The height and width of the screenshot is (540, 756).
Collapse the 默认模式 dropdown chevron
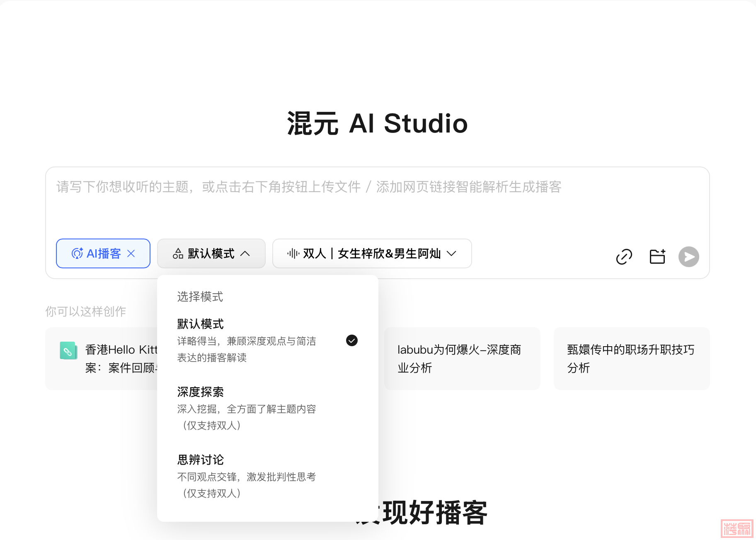(x=245, y=253)
